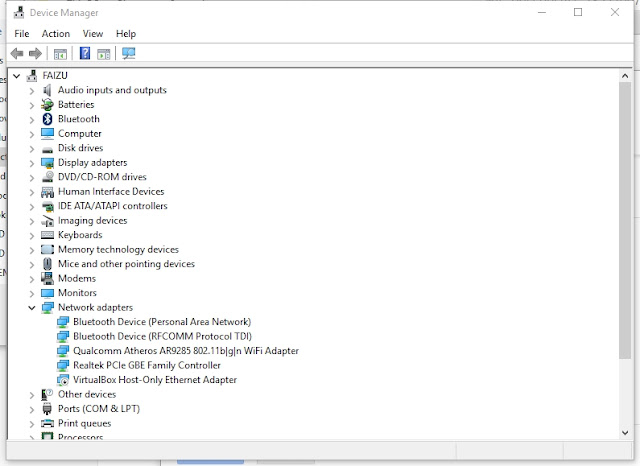Open the View menu
The width and height of the screenshot is (640, 466).
click(x=93, y=33)
